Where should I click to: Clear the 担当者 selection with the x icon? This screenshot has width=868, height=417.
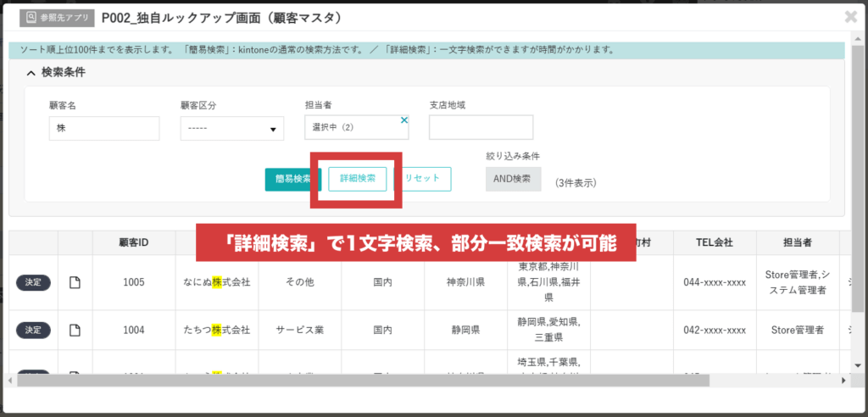click(404, 120)
